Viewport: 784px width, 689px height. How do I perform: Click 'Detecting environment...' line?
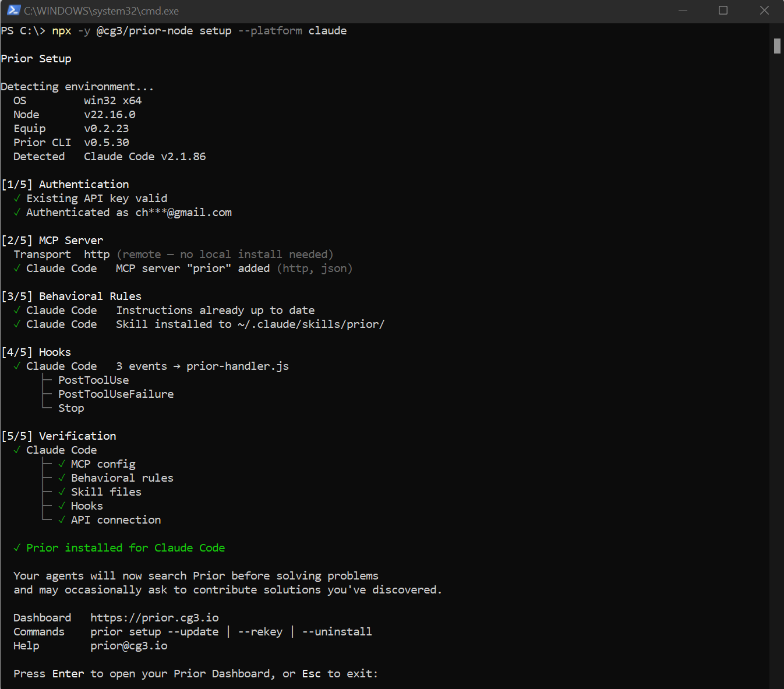77,87
